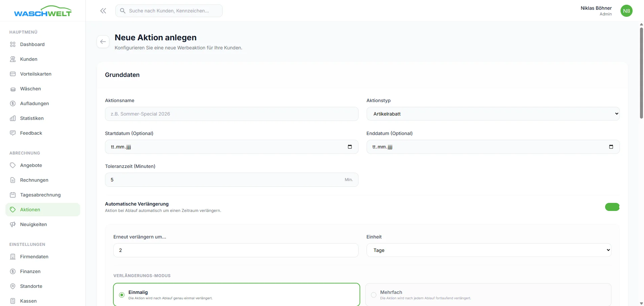The height and width of the screenshot is (306, 644).
Task: Click the Neuigkeiten megaphone icon
Action: [13, 224]
